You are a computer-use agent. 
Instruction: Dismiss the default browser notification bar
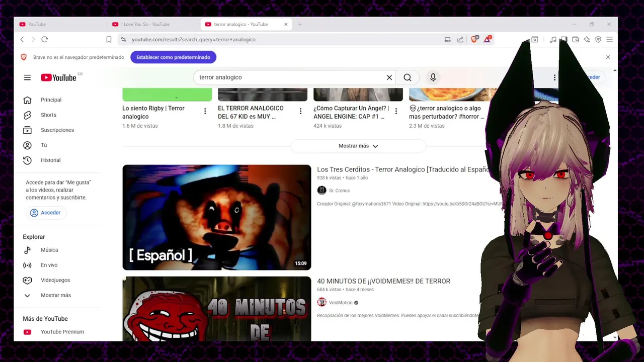click(608, 57)
